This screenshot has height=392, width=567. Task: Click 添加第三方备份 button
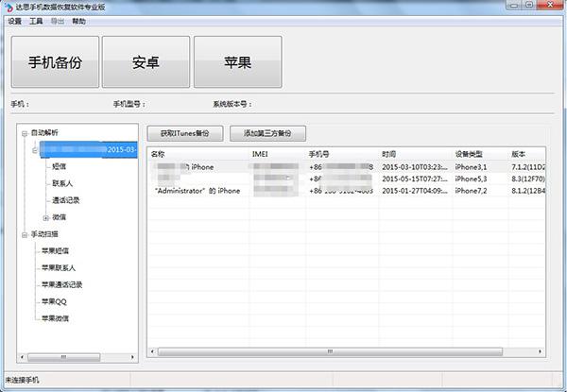click(x=267, y=133)
